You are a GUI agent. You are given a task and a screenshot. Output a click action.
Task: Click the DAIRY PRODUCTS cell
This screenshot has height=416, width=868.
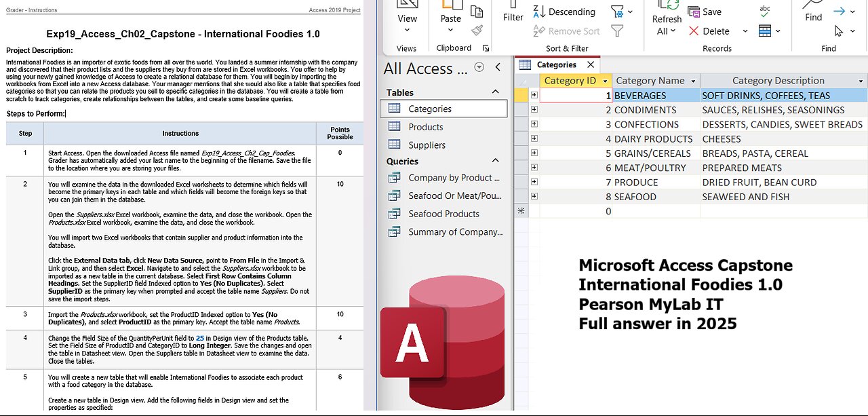pos(656,138)
